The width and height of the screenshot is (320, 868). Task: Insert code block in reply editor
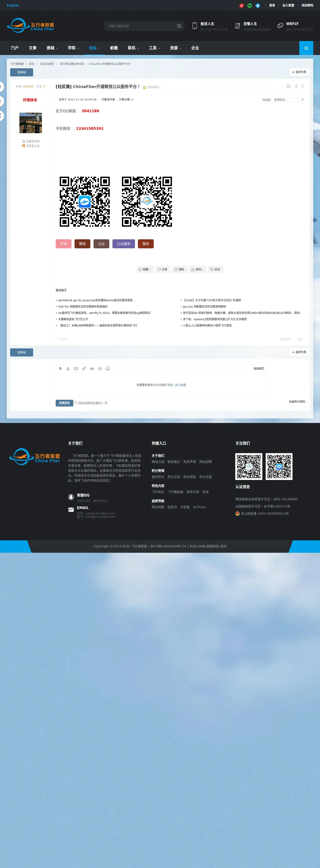[x=100, y=369]
